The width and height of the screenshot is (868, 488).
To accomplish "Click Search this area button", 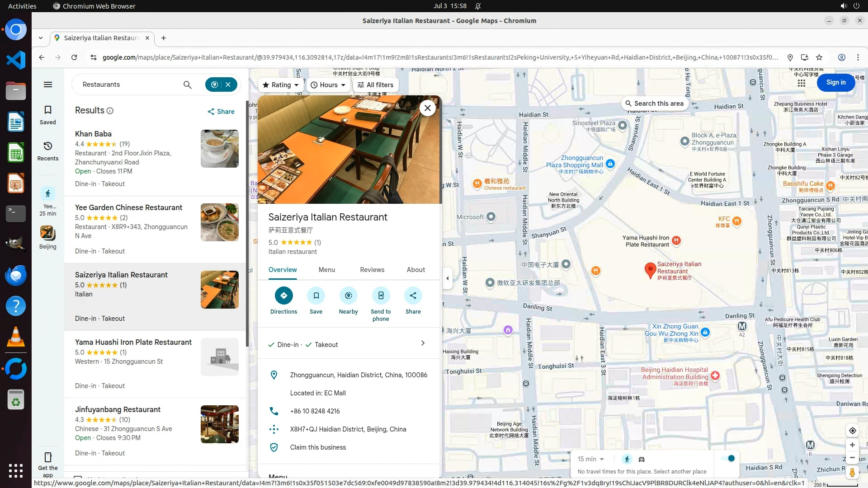I will point(654,103).
